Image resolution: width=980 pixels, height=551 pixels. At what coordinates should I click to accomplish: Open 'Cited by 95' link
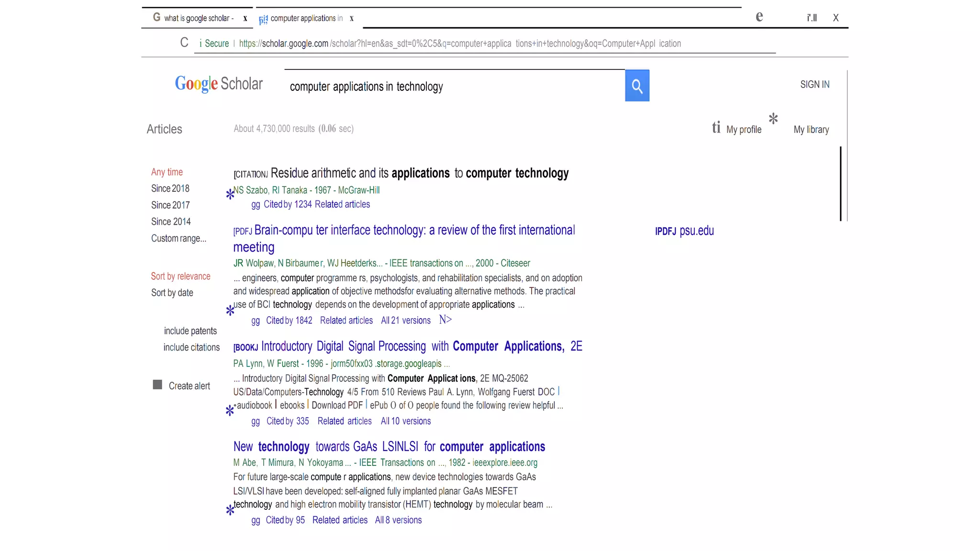(x=285, y=520)
